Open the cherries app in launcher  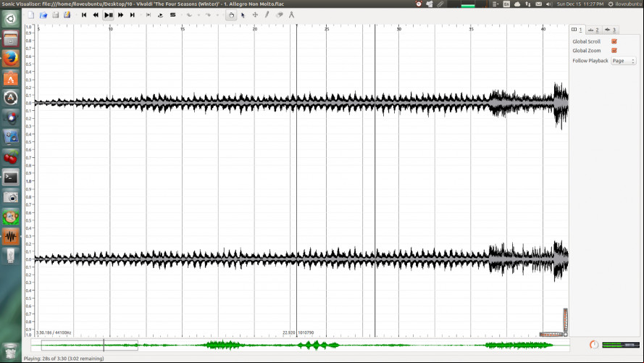(x=11, y=158)
